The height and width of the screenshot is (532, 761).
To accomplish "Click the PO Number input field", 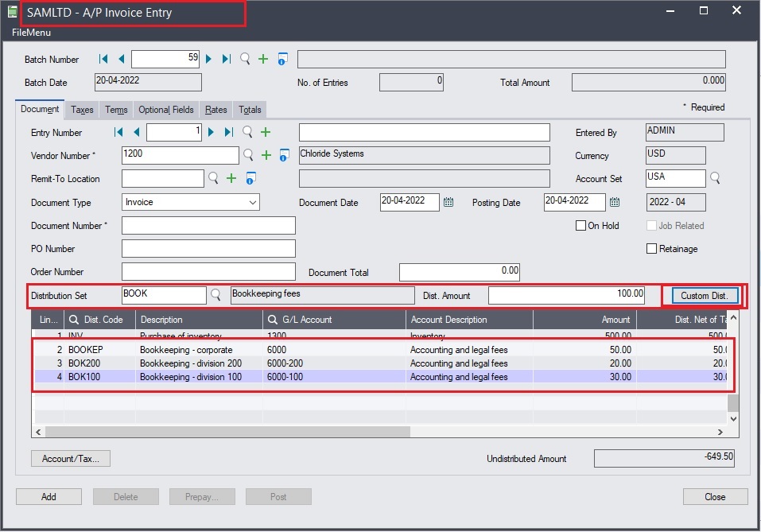I will pyautogui.click(x=208, y=249).
